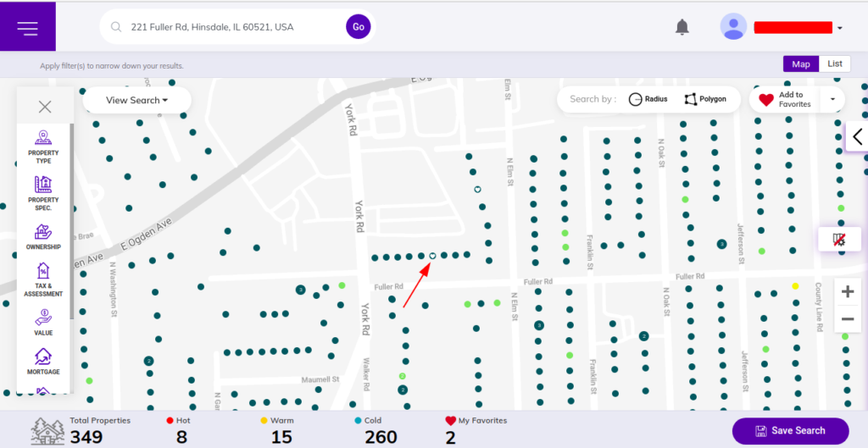
Task: Open Mortgage filter
Action: tap(43, 362)
